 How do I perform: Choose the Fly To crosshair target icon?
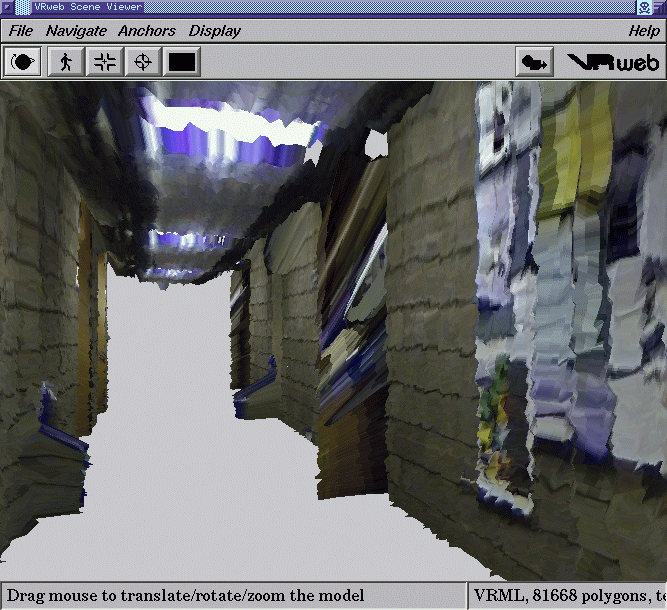[143, 62]
